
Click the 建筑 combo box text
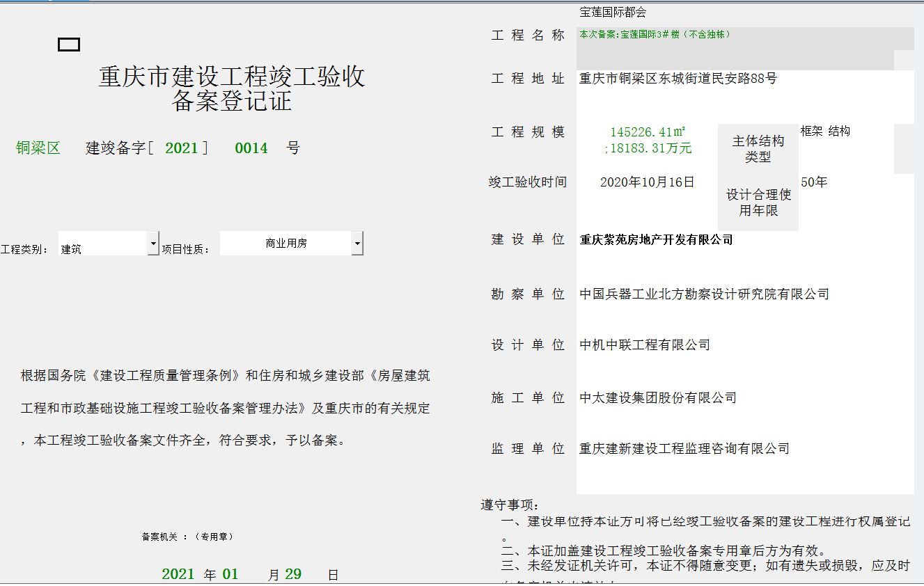pyautogui.click(x=103, y=248)
